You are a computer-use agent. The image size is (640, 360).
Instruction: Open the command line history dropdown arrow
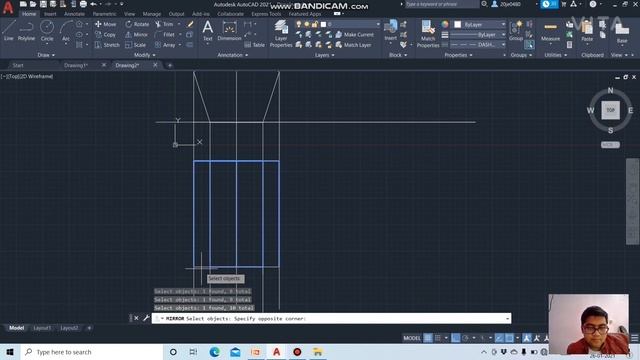(x=507, y=318)
